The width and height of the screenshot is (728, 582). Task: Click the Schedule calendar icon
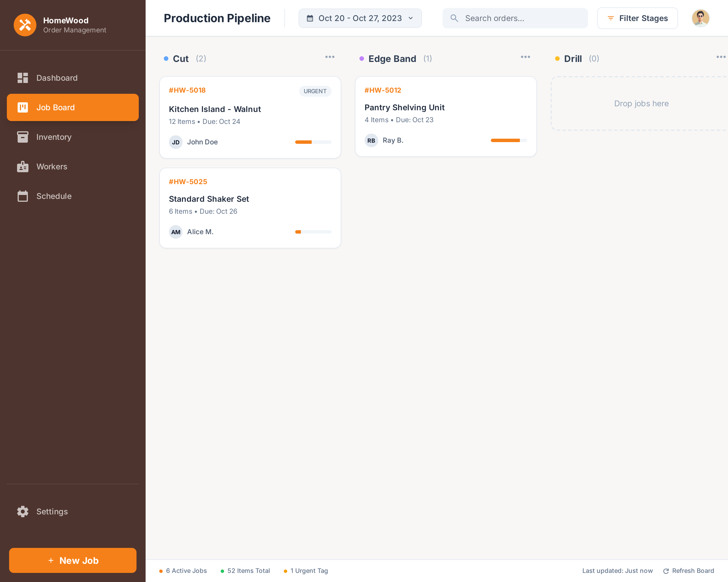[x=23, y=196]
